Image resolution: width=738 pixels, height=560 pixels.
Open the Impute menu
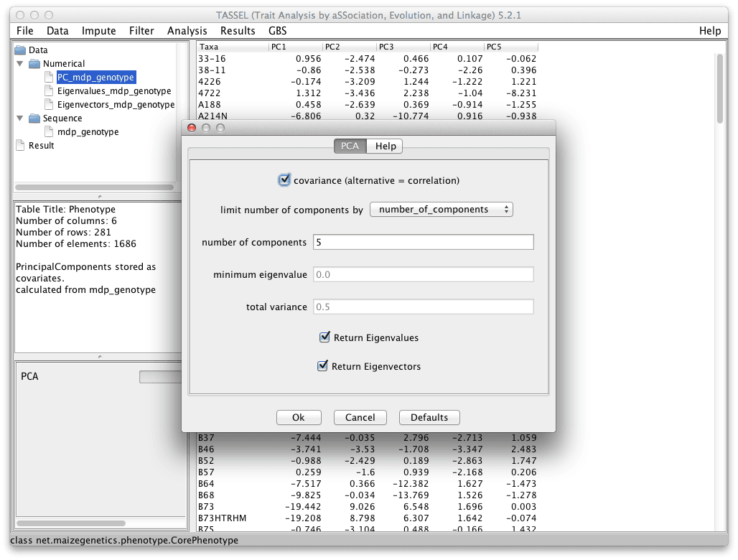[99, 31]
